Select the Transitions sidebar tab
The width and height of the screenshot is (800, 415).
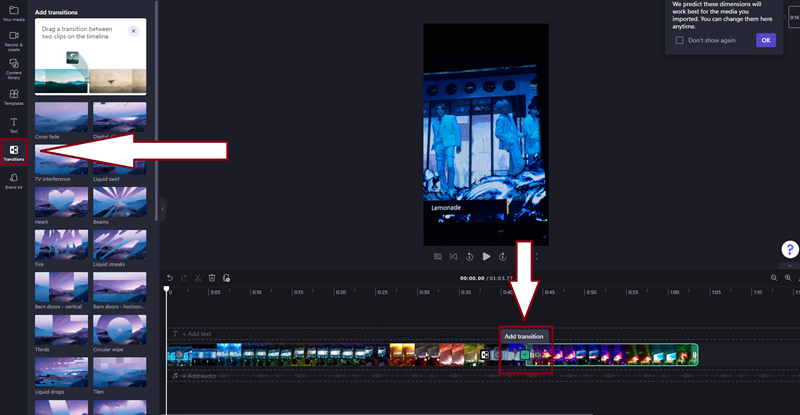pos(14,152)
